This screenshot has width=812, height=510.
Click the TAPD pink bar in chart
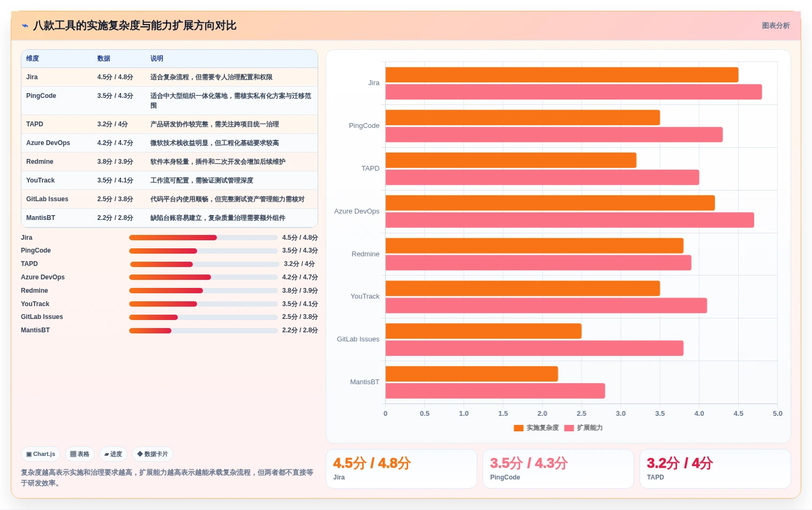click(x=542, y=178)
